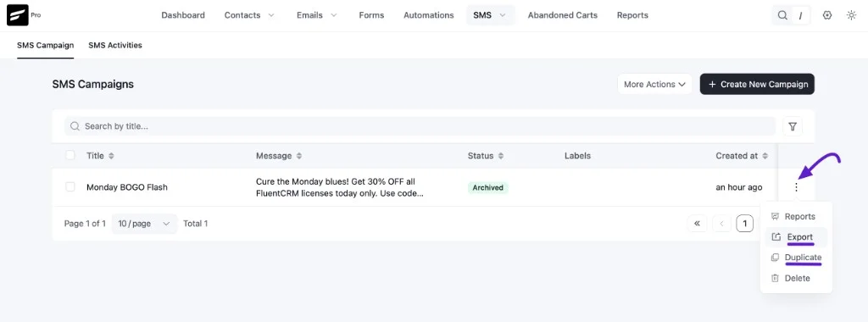Sort by Title column arrows

(x=111, y=156)
